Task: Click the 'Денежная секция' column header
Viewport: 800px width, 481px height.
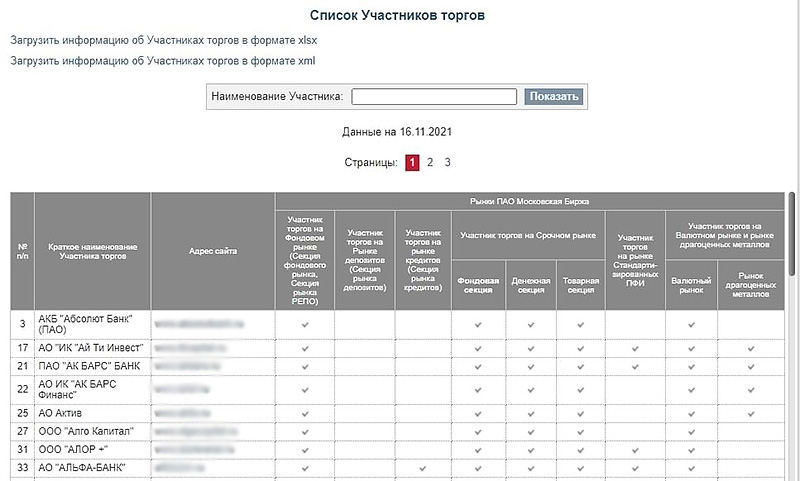Action: 531,286
